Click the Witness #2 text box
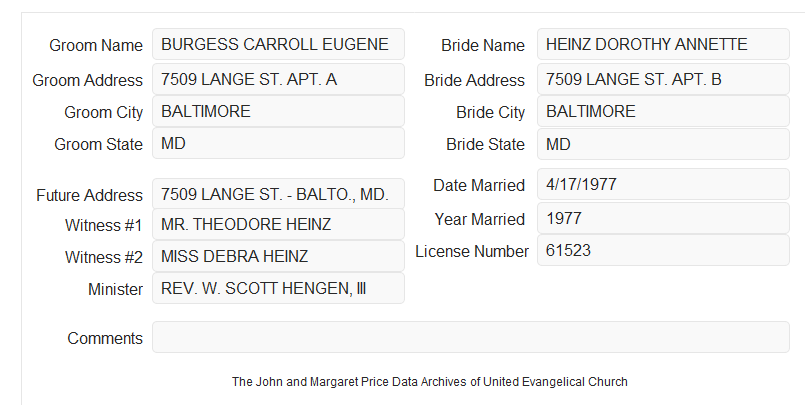 (278, 256)
